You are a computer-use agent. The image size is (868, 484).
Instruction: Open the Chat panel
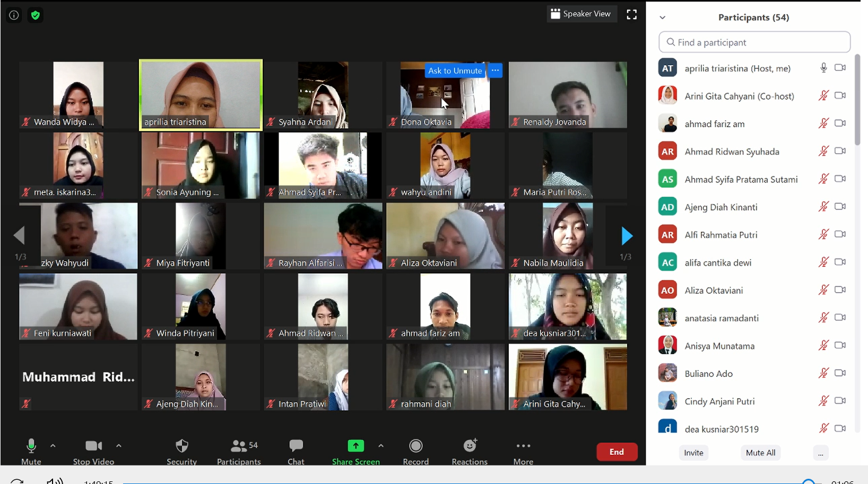click(x=296, y=451)
